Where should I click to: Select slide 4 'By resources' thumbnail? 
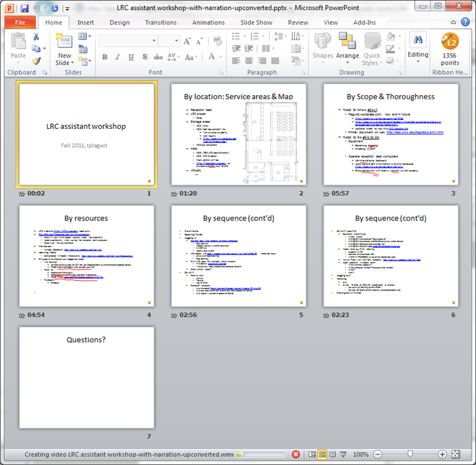(87, 257)
